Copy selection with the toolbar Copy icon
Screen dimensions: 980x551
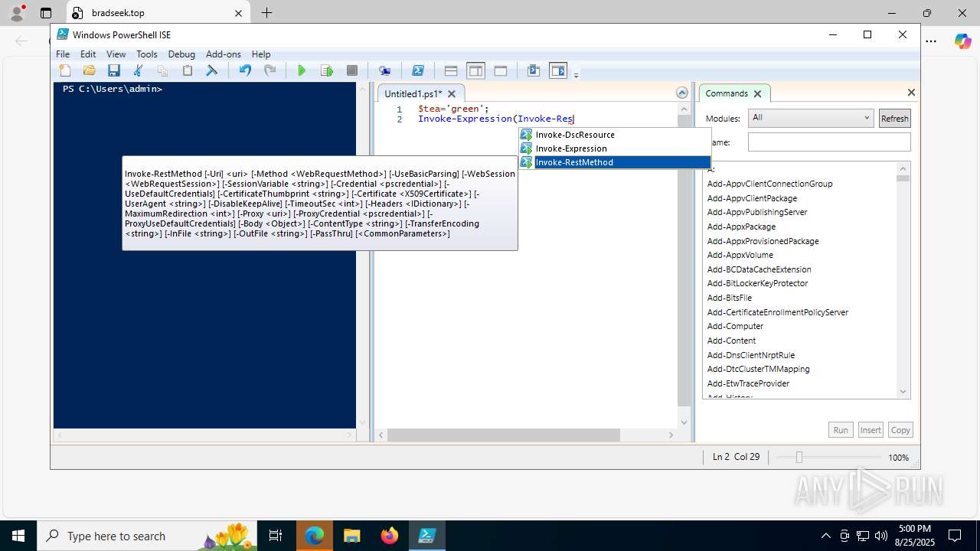[x=162, y=70]
